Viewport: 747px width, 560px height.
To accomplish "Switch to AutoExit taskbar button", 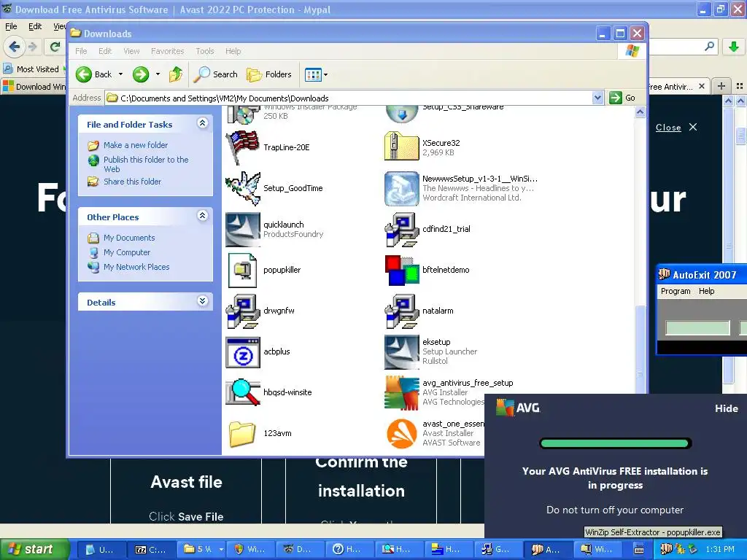I will coord(546,550).
